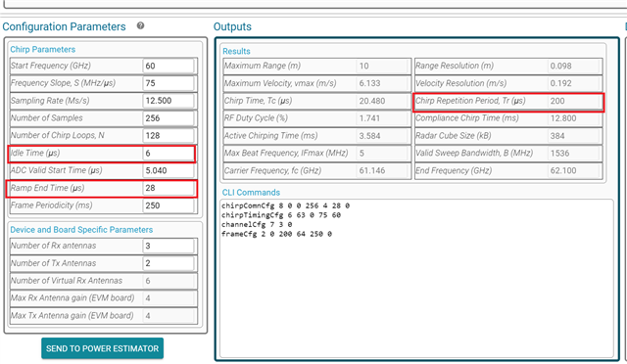The image size is (627, 364).
Task: Change the Number of Tx Antennas value
Action: [169, 263]
